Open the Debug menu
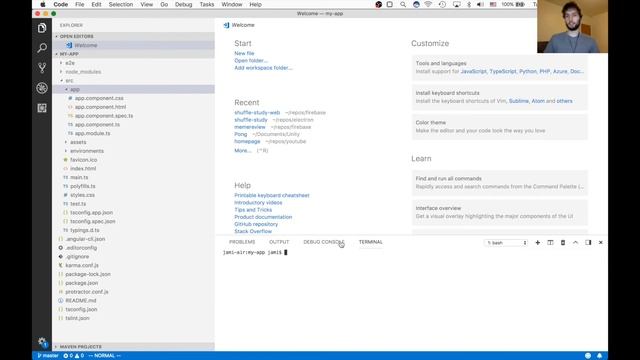Viewport: 640px width, 360px height. pos(183,4)
